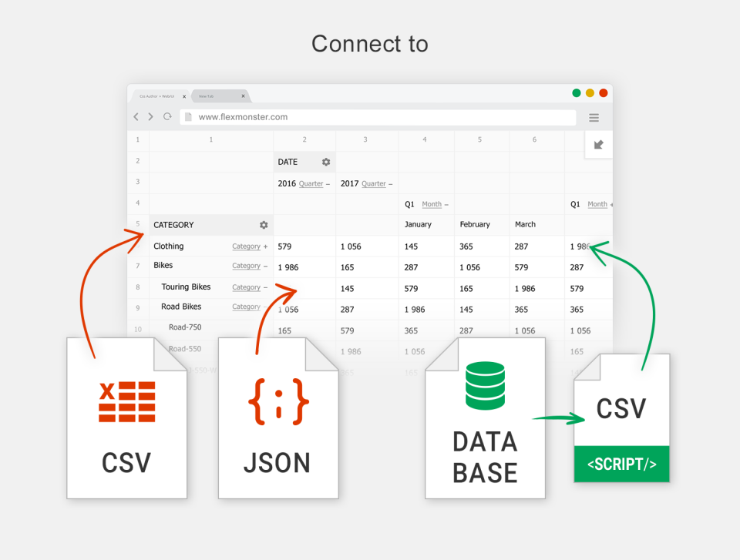
Task: Click the green traffic light dot
Action: (x=576, y=92)
